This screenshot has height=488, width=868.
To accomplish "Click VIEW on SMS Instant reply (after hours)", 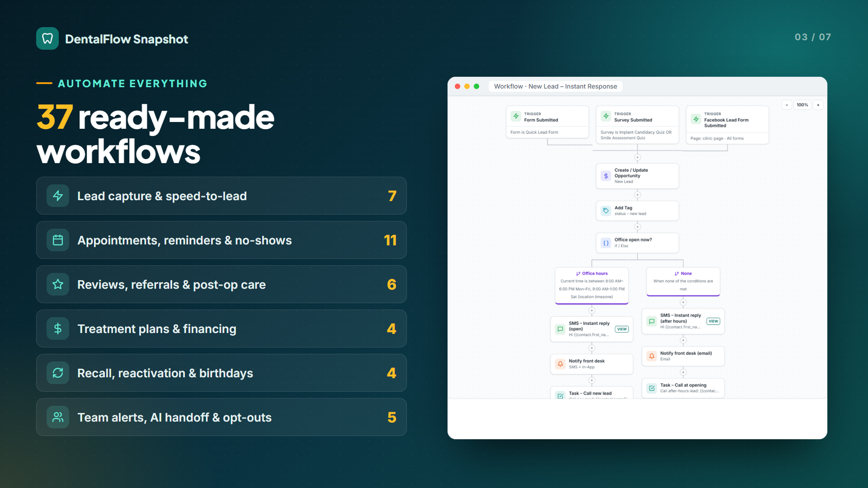I will pos(713,321).
